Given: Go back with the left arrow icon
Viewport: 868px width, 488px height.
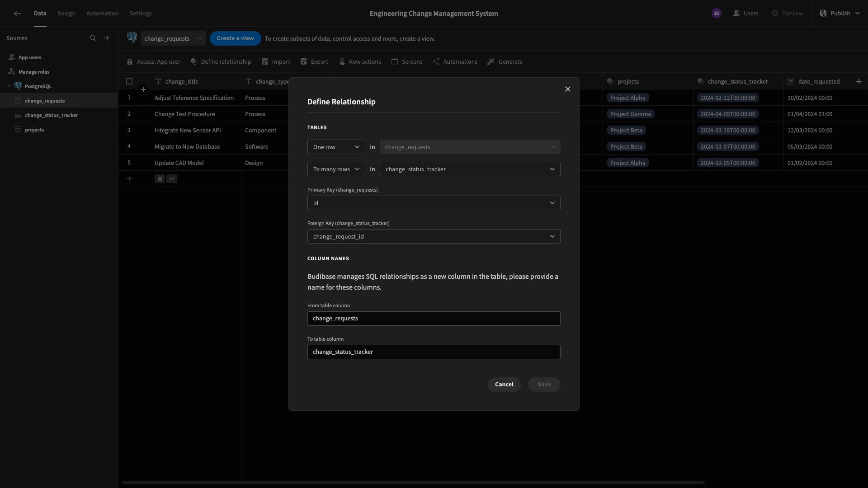Looking at the screenshot, I should [x=17, y=14].
